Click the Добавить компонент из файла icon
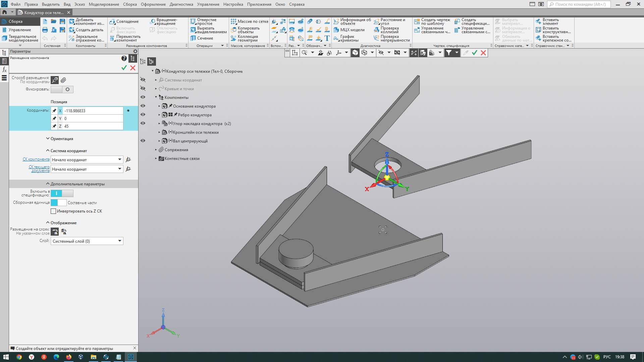Image resolution: width=644 pixels, height=362 pixels. click(x=72, y=21)
